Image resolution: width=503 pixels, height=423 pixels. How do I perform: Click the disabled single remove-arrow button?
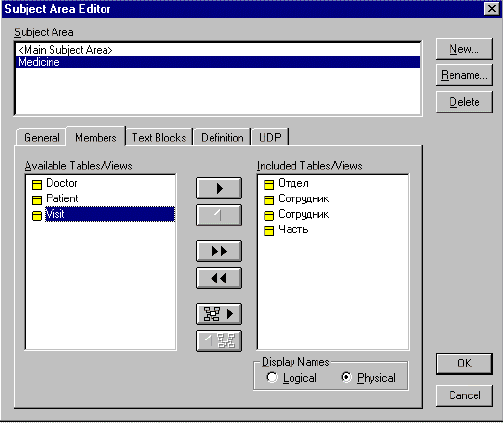point(219,215)
